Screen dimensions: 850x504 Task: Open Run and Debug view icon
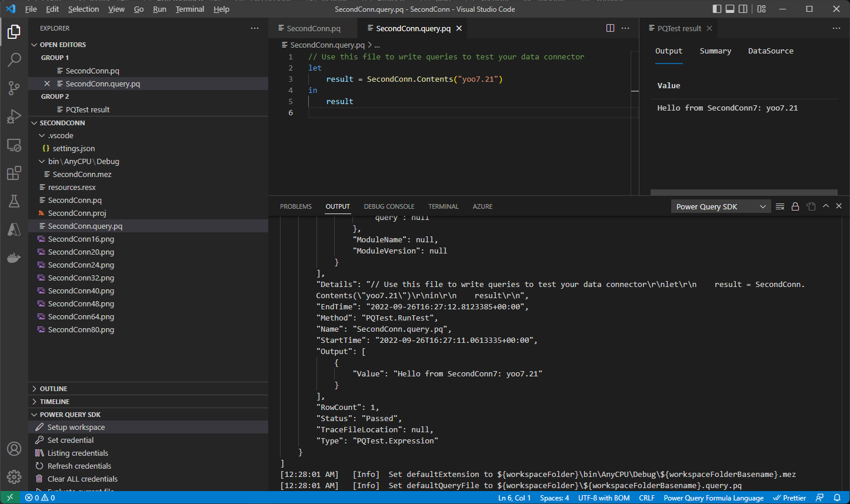[x=14, y=116]
